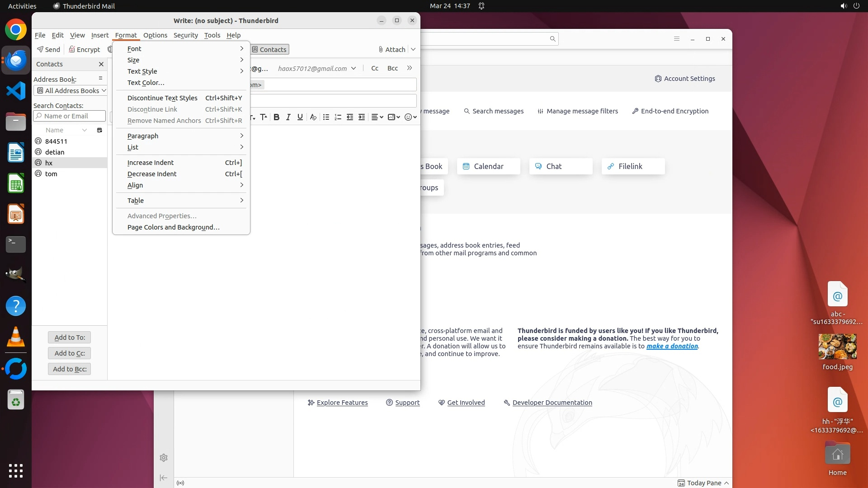Open the contacts list column picker icon
Viewport: 868px width, 488px height.
[99, 130]
